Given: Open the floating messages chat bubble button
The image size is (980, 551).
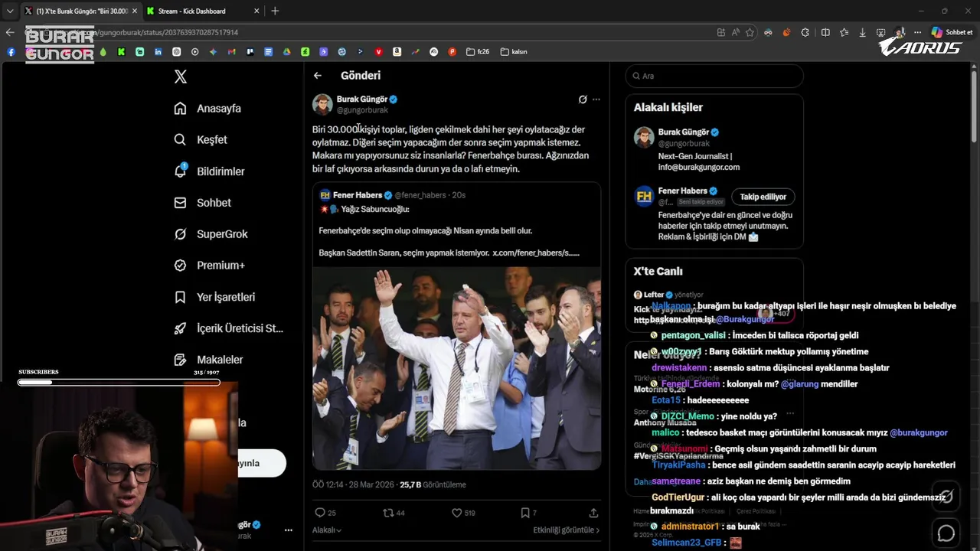Looking at the screenshot, I should tap(946, 533).
